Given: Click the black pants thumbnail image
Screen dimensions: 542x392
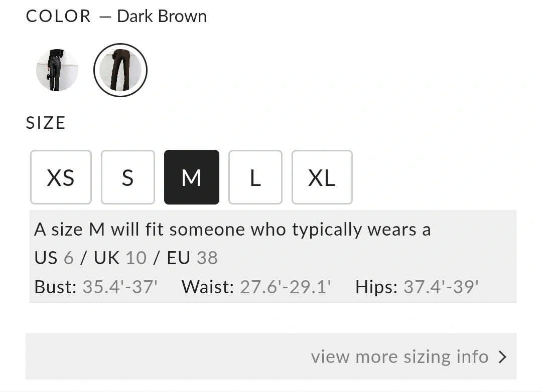Looking at the screenshot, I should click(x=57, y=70).
